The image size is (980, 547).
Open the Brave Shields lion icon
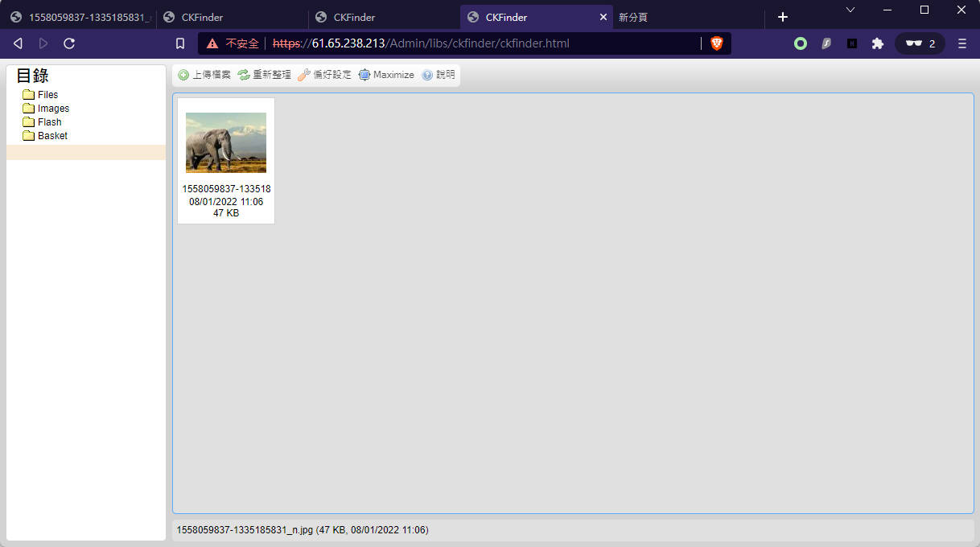(717, 43)
